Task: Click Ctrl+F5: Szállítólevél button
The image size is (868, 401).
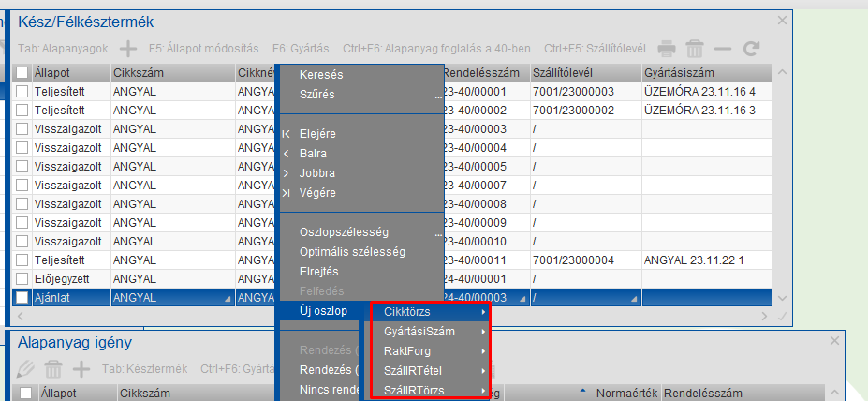Action: coord(596,49)
